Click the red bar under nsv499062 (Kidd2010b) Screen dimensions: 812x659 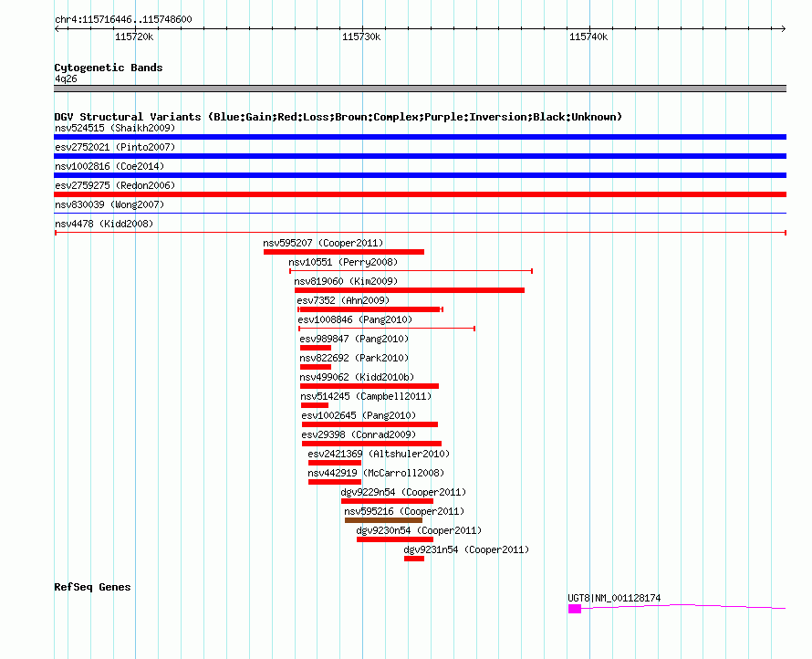370,386
